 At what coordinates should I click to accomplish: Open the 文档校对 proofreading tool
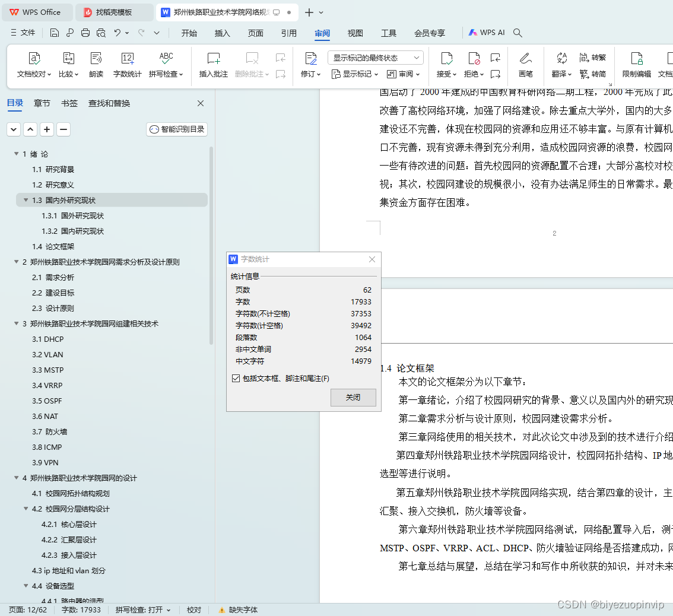34,65
